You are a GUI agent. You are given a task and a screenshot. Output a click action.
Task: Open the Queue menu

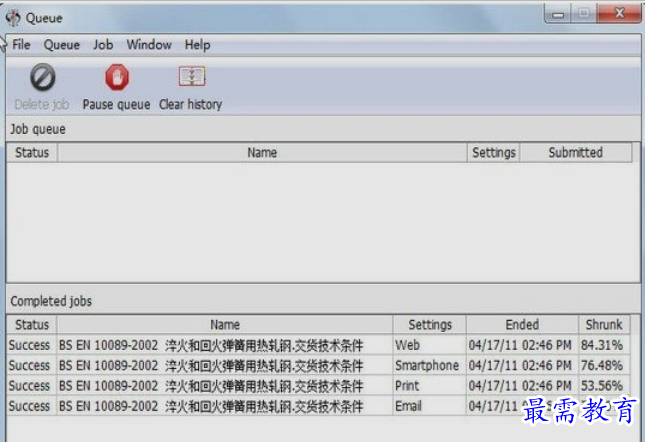coord(62,44)
